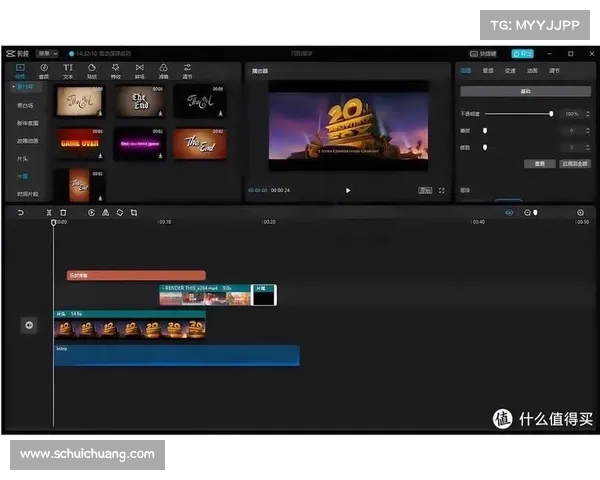Select the vertical orange 'The End' thumbnail

79,185
